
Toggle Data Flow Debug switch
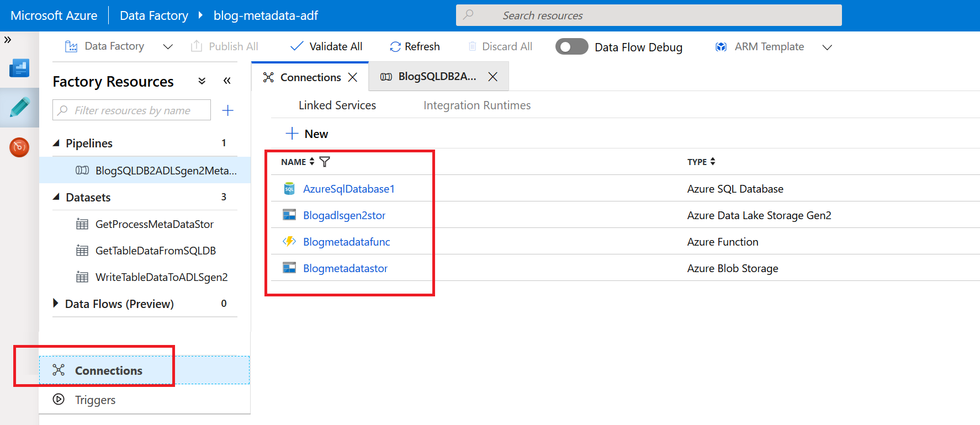click(x=571, y=47)
